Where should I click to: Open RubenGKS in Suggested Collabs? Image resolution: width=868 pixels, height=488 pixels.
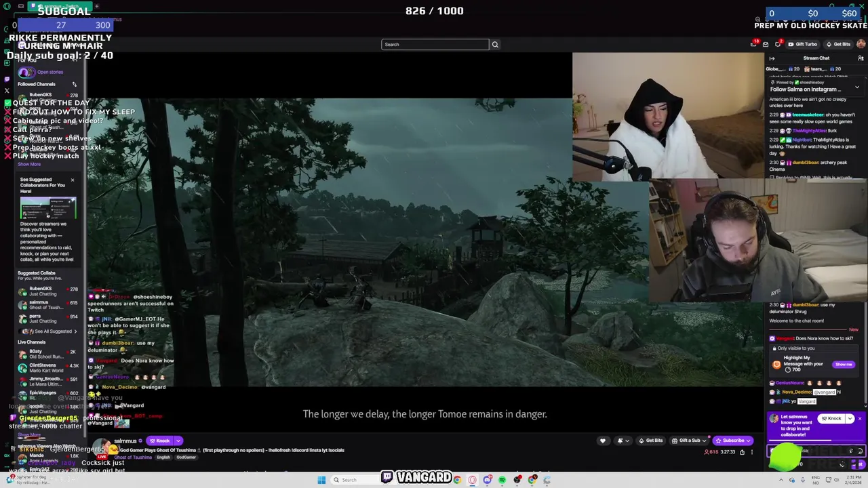[x=47, y=291]
